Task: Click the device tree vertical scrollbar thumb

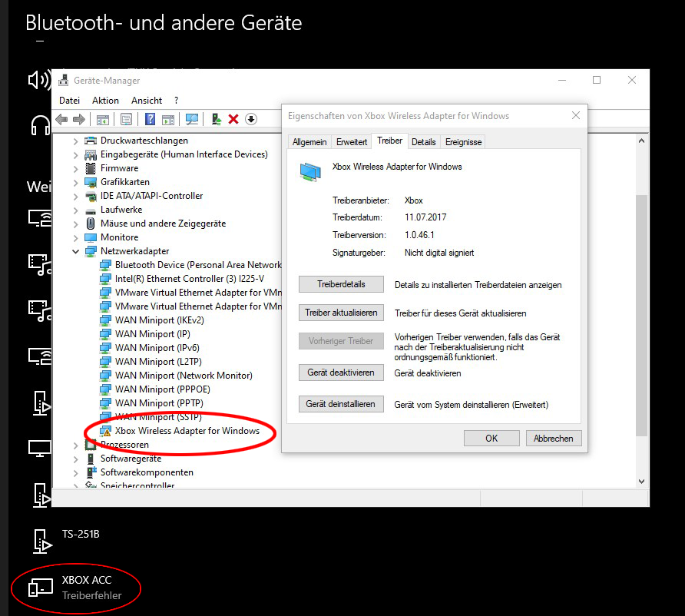Action: (x=641, y=315)
